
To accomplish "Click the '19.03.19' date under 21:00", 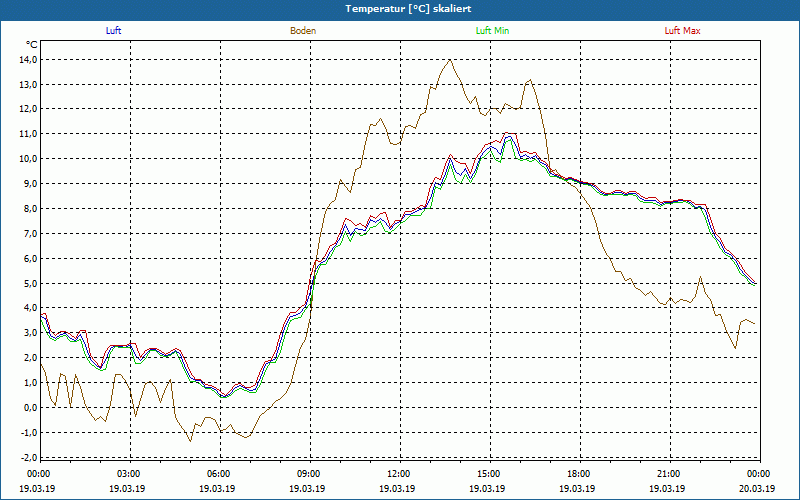I will tap(667, 488).
